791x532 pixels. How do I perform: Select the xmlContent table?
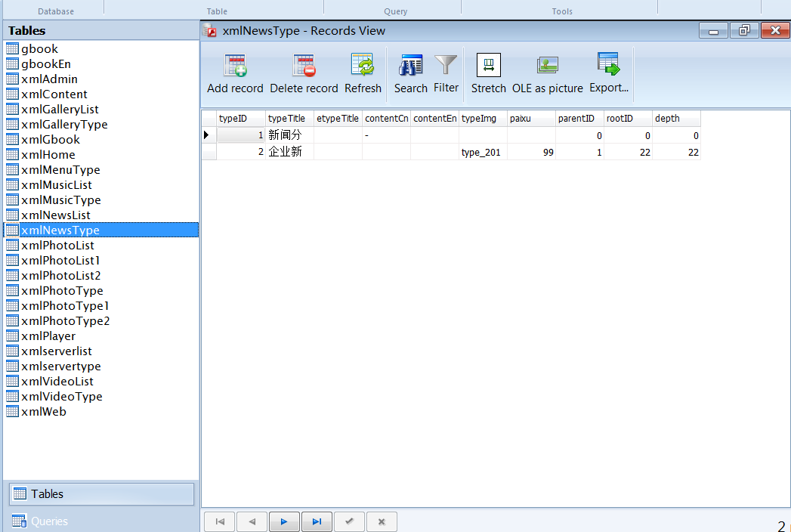tap(54, 94)
